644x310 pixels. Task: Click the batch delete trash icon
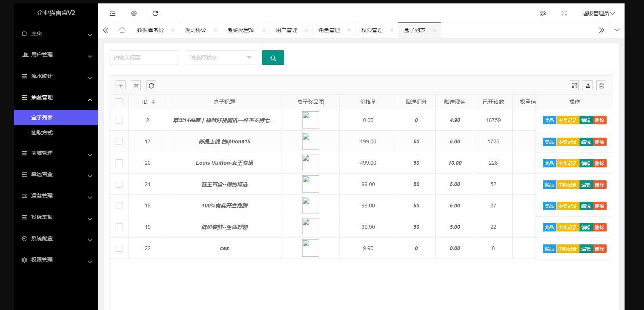pos(136,86)
